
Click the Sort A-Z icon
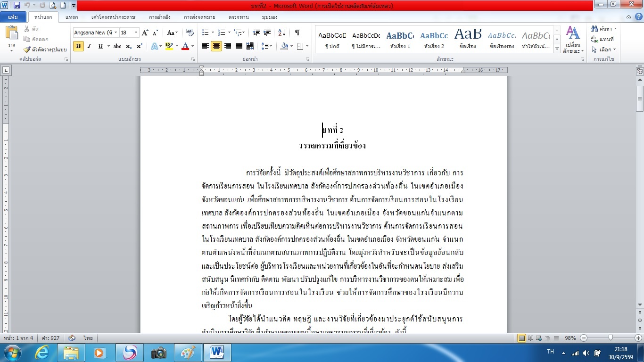pos(282,33)
